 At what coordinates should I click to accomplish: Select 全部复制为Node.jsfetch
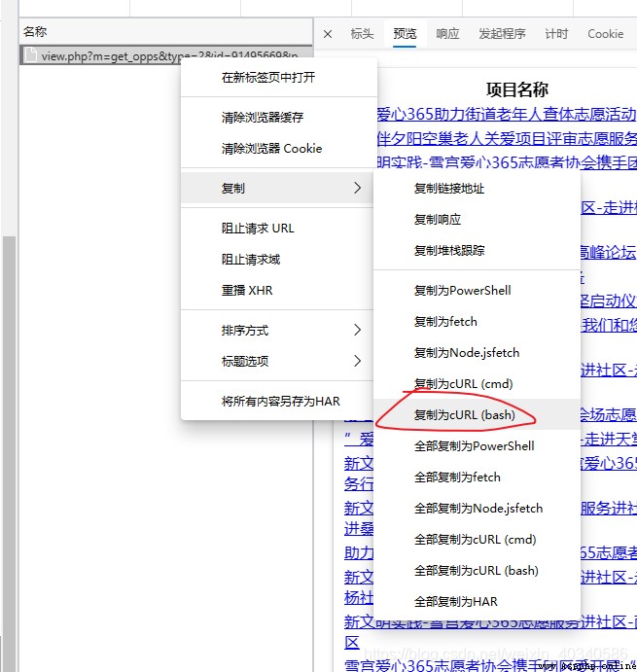click(478, 509)
